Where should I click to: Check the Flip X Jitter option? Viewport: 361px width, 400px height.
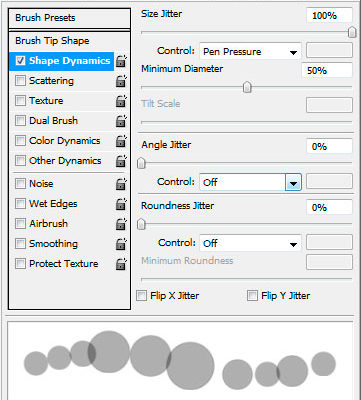141,296
